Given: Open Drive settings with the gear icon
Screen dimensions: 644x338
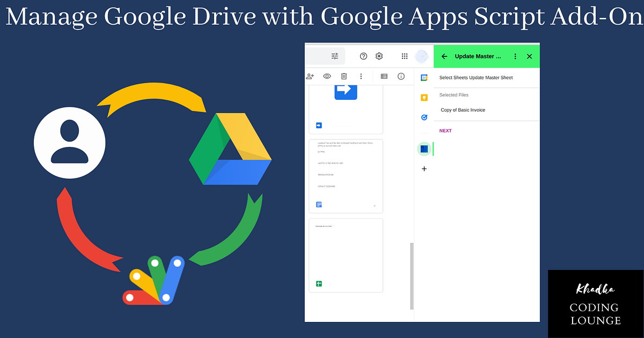Looking at the screenshot, I should tap(379, 56).
